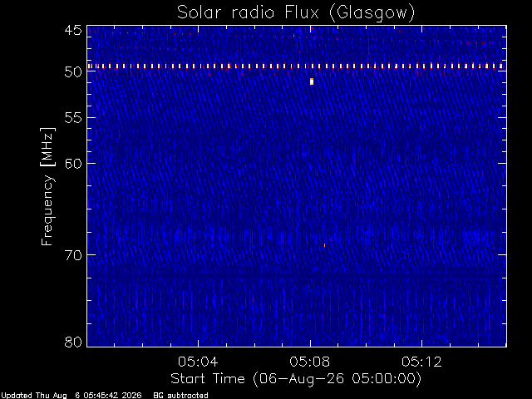Click the 05:08 time axis label
The height and width of the screenshot is (399, 532).
310,362
